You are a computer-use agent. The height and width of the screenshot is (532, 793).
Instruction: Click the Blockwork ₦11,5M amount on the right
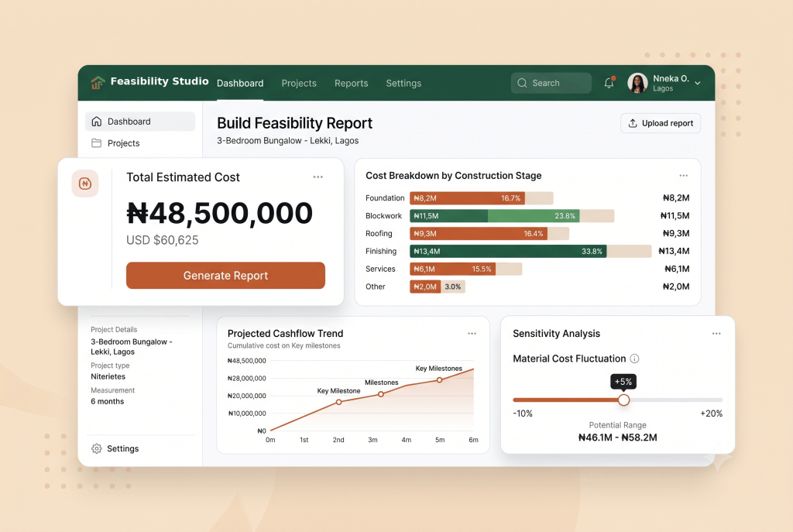(x=675, y=216)
